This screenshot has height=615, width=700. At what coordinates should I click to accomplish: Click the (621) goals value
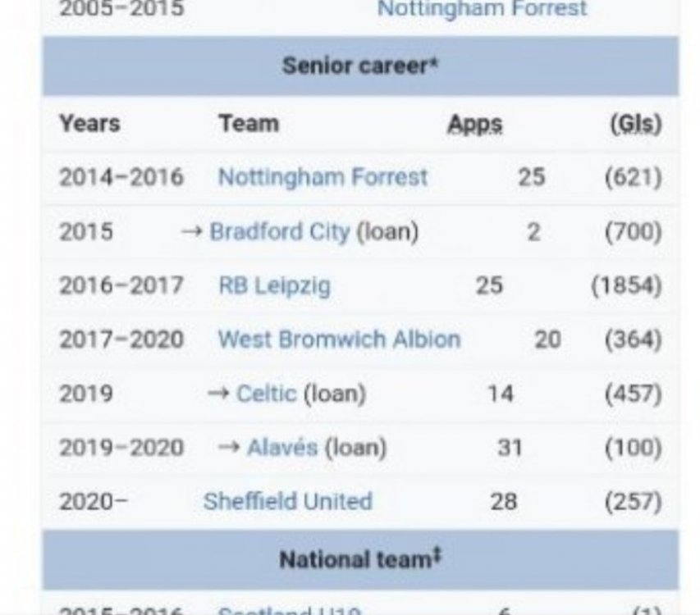click(632, 177)
